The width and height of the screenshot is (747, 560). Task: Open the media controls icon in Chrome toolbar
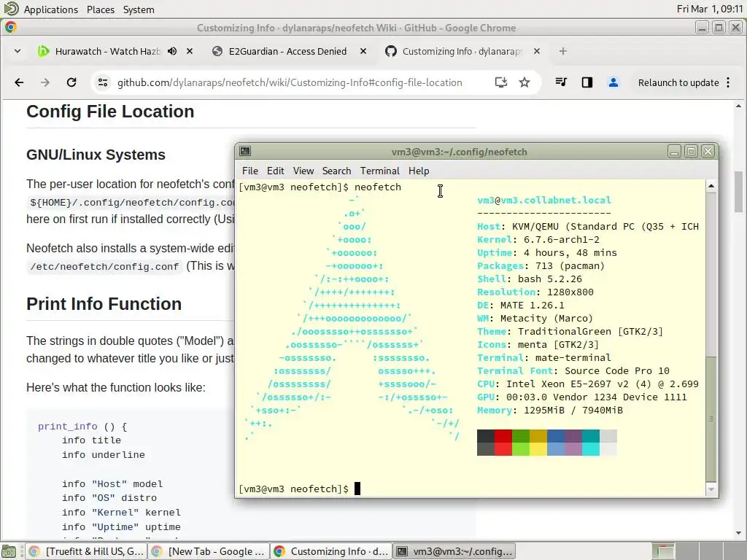point(561,82)
